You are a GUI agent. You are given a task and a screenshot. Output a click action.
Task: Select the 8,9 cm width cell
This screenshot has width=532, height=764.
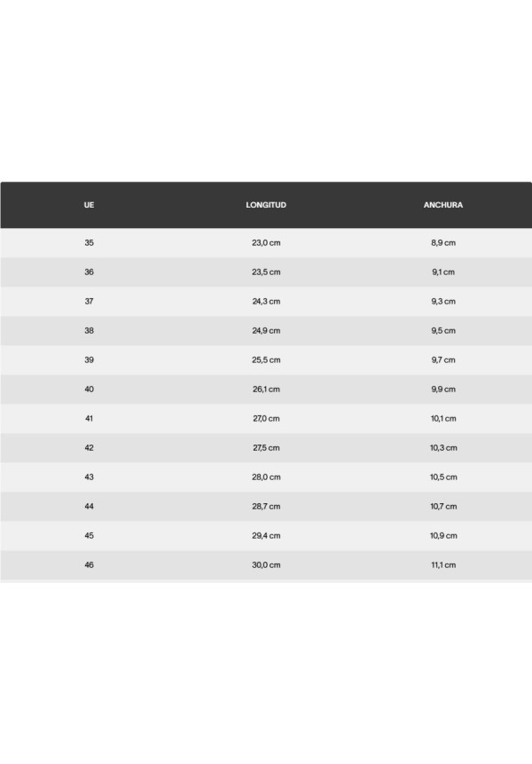(x=443, y=242)
